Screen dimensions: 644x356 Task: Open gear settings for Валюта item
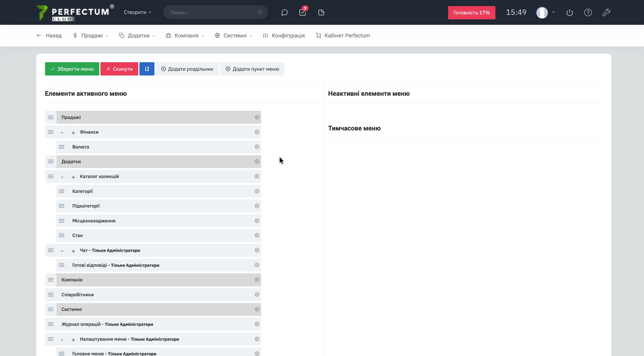257,147
